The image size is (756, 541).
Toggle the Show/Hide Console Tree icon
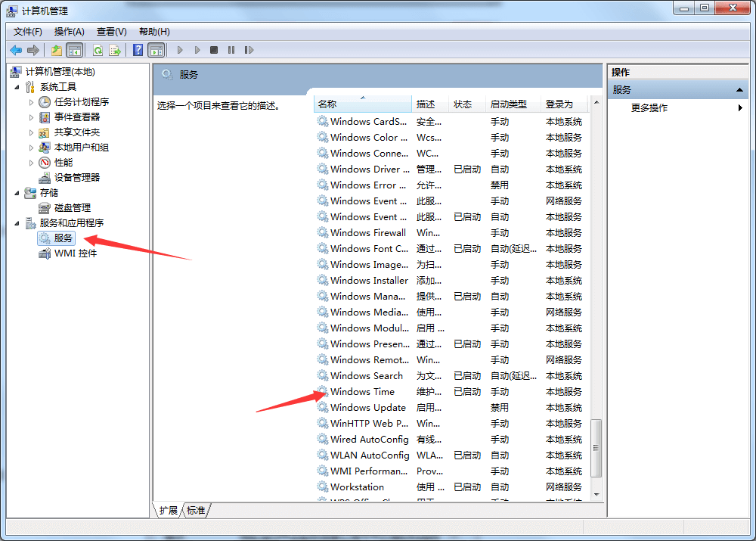75,50
